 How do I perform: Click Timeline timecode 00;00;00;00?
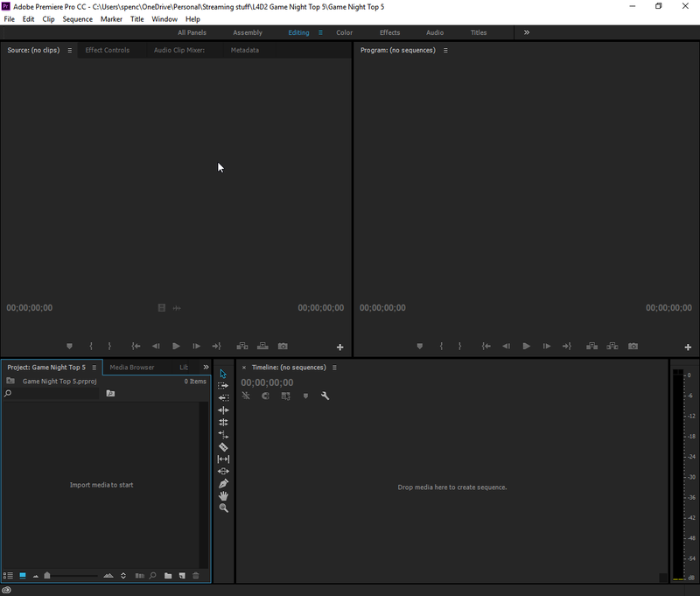[x=267, y=382]
